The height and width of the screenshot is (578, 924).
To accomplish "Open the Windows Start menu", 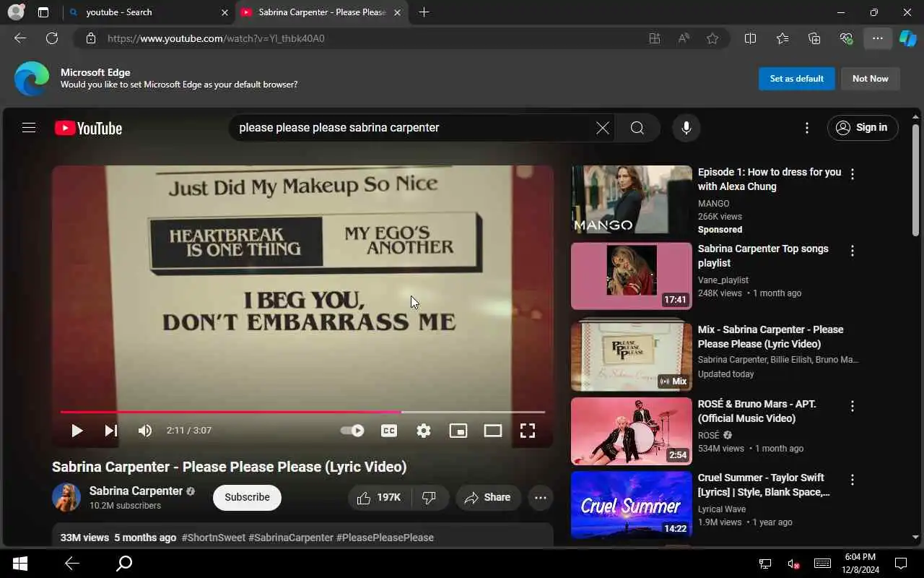I will (20, 564).
